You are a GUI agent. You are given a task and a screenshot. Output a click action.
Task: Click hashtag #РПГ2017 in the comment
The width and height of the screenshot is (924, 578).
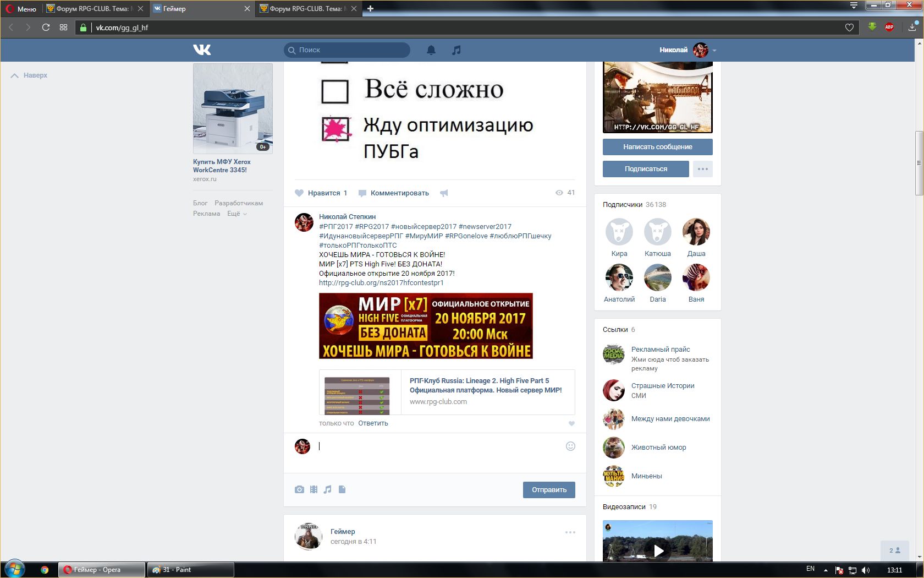336,227
